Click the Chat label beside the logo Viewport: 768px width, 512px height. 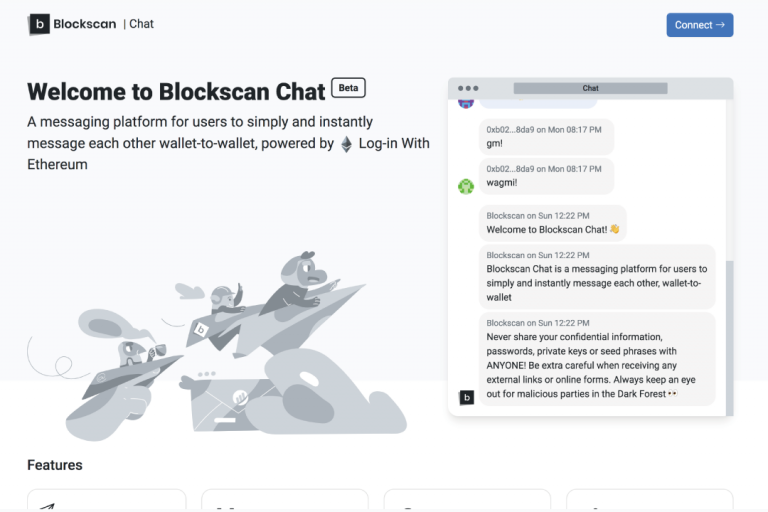pos(141,24)
